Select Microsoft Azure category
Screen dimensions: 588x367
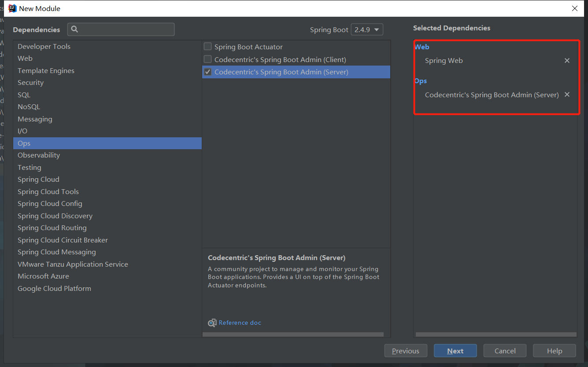tap(107, 276)
